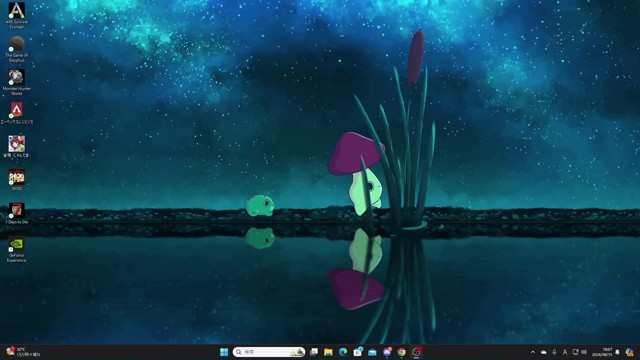Screen dimensions: 640x360
Task: Open File Explorer from taskbar
Action: pos(328,352)
